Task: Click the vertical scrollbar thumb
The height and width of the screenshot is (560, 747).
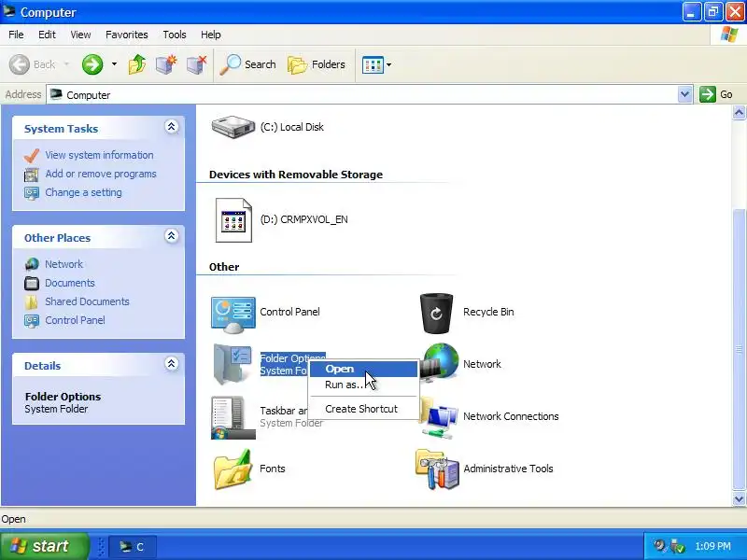Action: click(x=739, y=349)
